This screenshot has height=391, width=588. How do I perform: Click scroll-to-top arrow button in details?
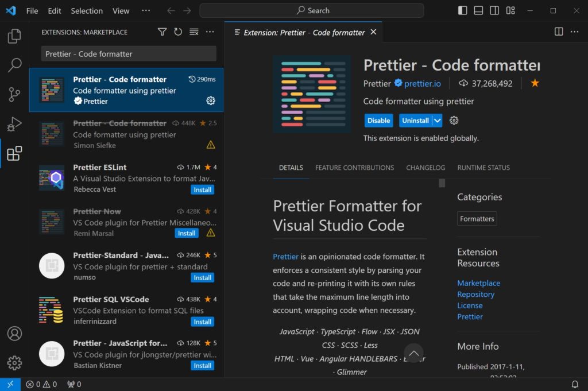[x=413, y=353]
